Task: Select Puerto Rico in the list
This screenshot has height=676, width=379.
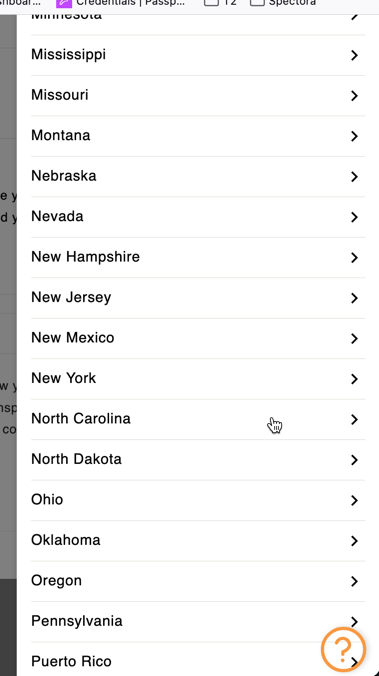Action: tap(198, 660)
